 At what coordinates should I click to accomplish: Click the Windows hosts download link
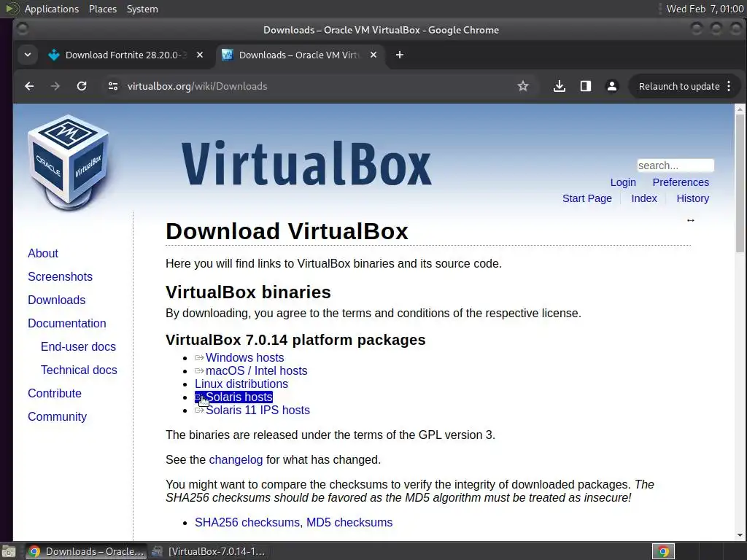[245, 357]
